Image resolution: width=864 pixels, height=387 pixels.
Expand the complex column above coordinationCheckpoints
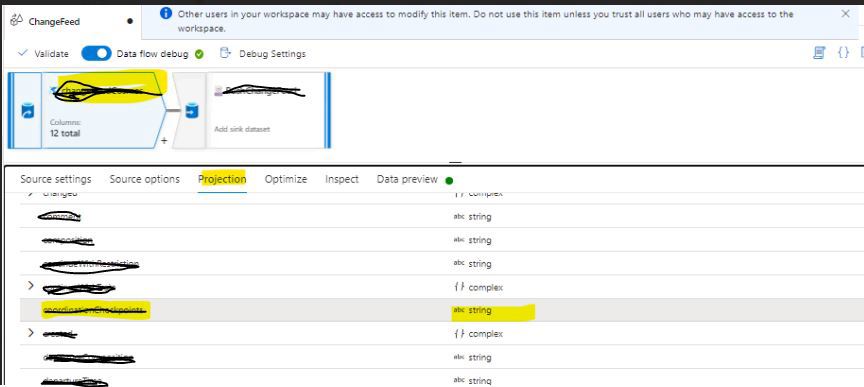pos(31,286)
